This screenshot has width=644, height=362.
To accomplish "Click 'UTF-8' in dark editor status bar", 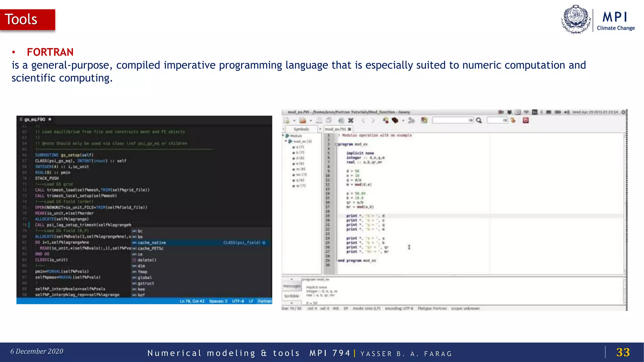I will coord(238,301).
